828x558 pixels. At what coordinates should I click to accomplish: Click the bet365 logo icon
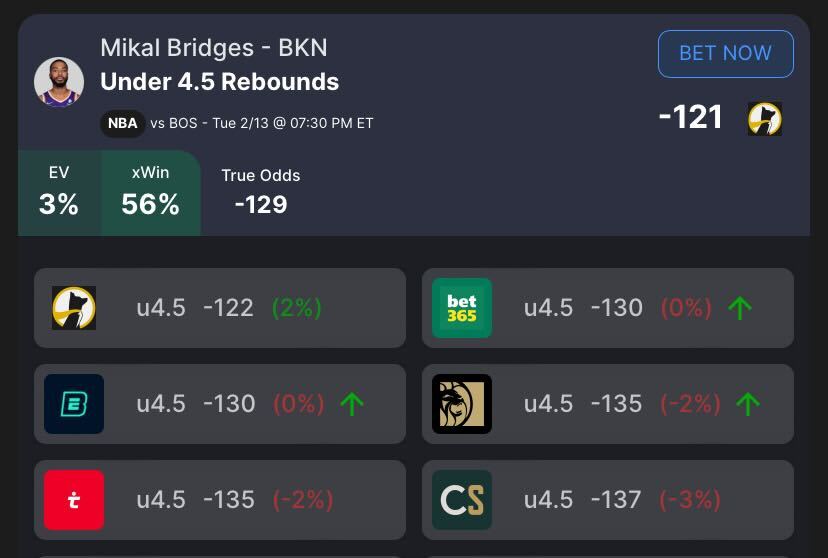click(462, 308)
